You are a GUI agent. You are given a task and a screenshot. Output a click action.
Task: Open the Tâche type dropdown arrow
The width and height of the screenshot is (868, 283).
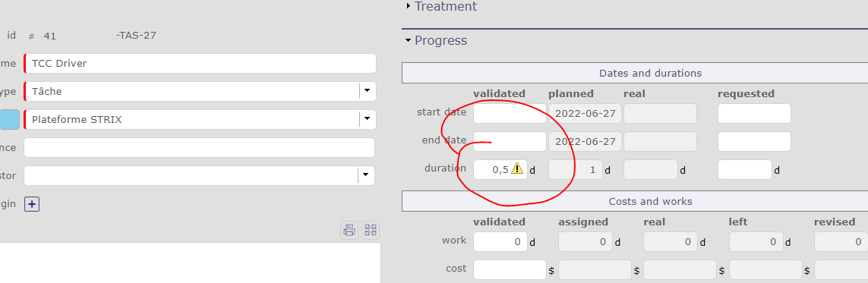[x=367, y=91]
